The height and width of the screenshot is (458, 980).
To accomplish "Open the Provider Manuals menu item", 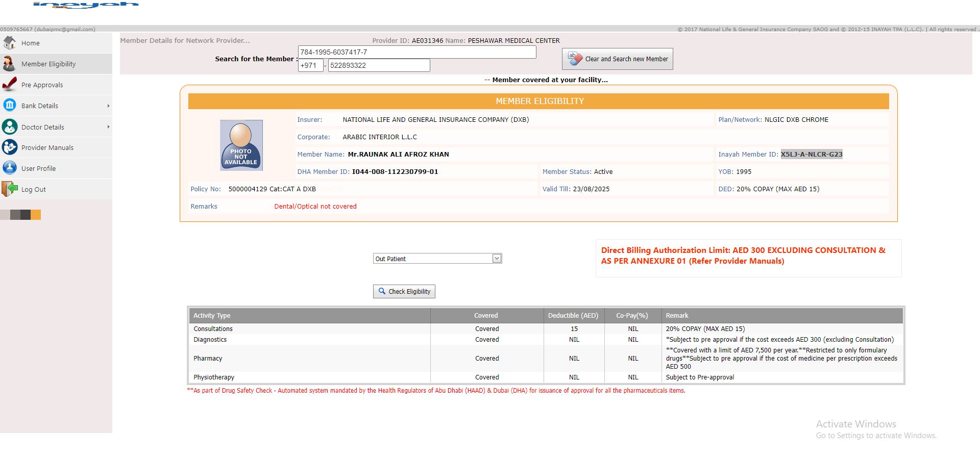I will click(x=47, y=148).
